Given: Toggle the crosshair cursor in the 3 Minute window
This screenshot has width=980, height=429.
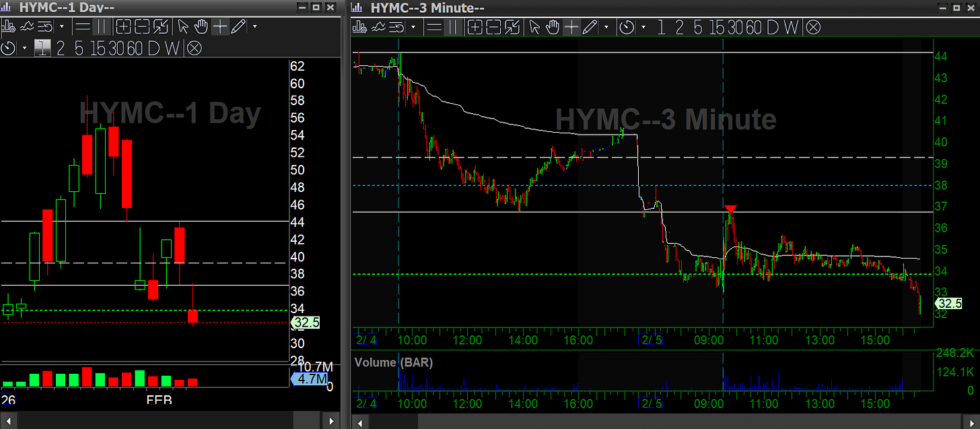Looking at the screenshot, I should click(571, 27).
